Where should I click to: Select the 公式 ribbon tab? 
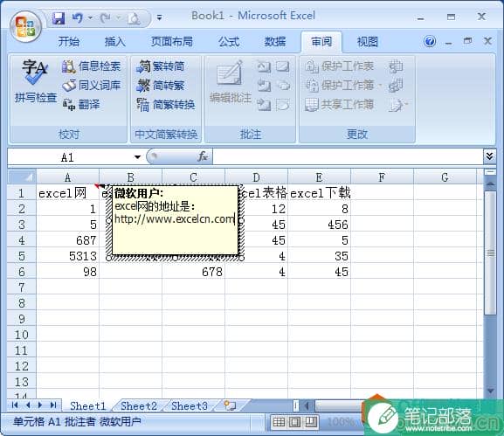[x=229, y=41]
